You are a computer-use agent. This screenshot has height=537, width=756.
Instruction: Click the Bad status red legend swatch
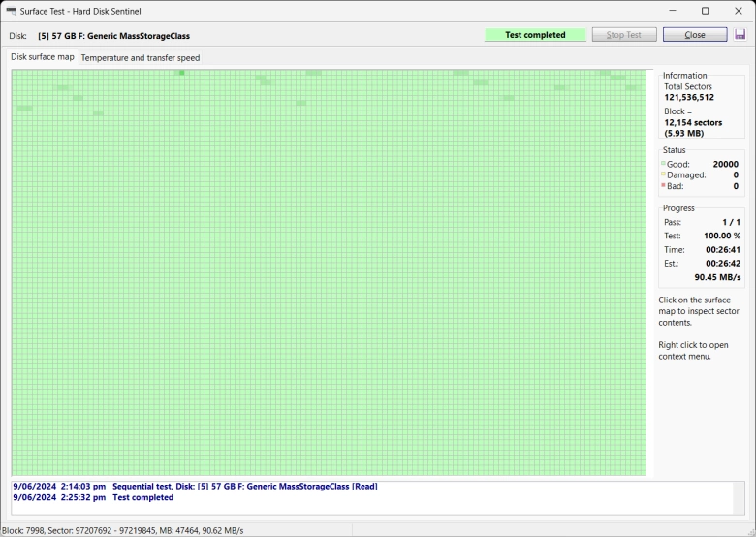pos(663,186)
